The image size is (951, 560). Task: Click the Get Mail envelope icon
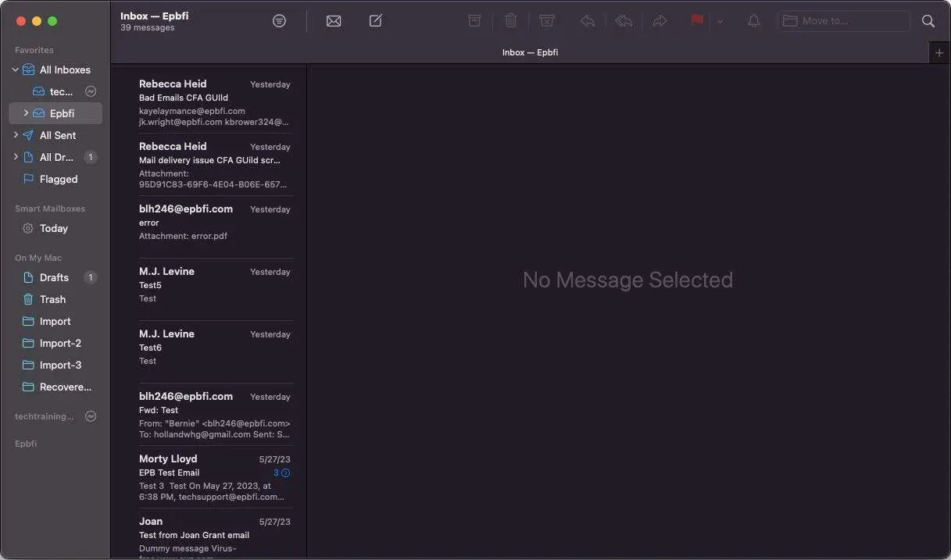(x=334, y=21)
